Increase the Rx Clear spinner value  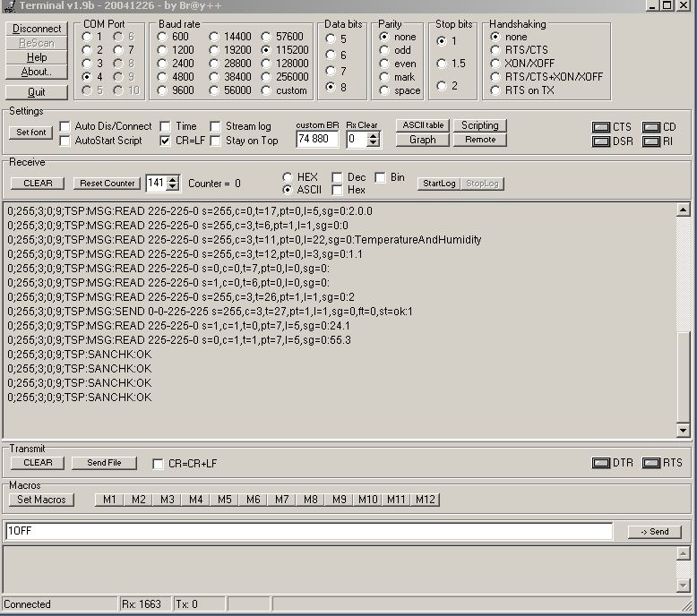pyautogui.click(x=374, y=135)
